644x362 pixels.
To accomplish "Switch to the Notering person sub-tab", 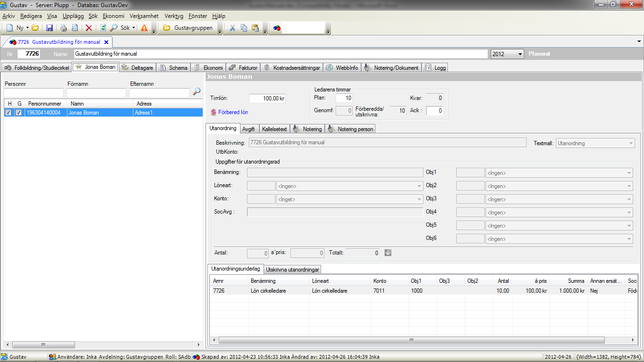I will 350,129.
